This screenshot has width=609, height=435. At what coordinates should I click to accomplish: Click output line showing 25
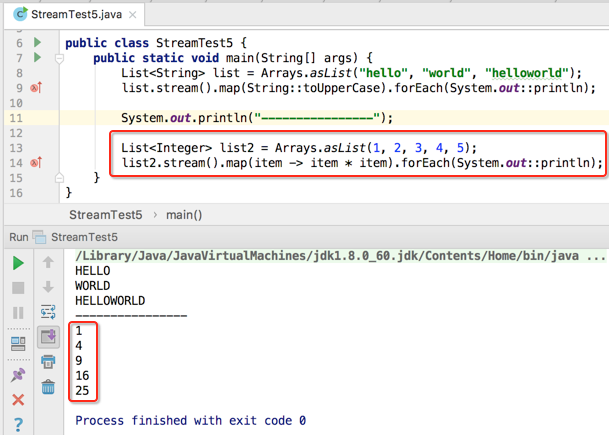(82, 390)
